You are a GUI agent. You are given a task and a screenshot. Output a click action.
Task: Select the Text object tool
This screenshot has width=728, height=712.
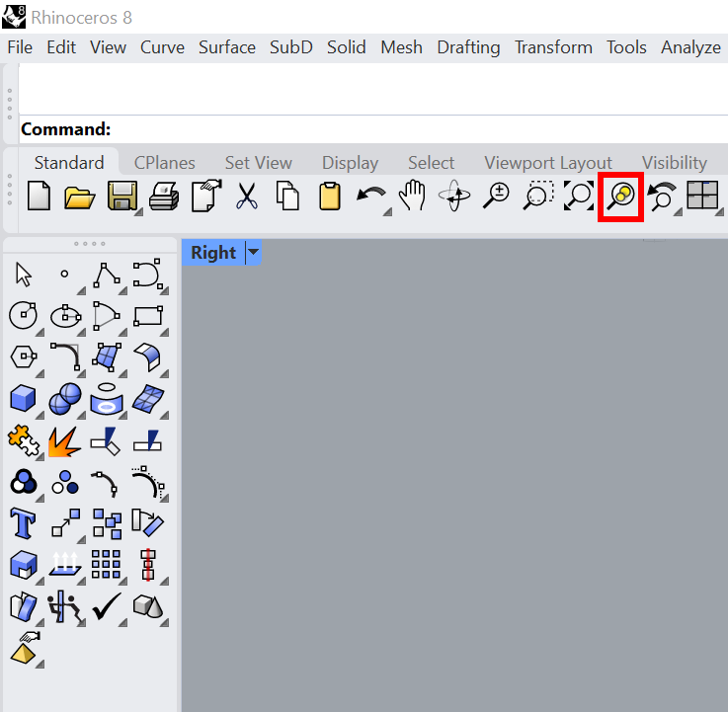click(x=23, y=522)
